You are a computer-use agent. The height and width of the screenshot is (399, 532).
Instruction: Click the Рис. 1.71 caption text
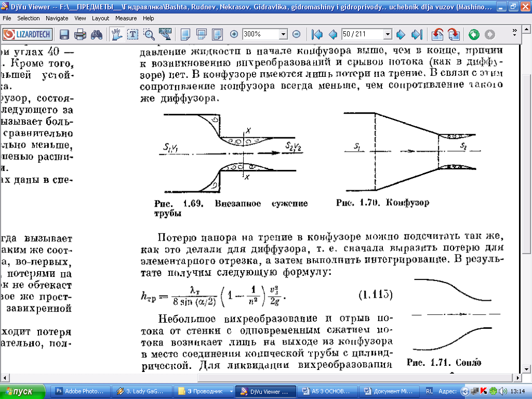(x=444, y=362)
